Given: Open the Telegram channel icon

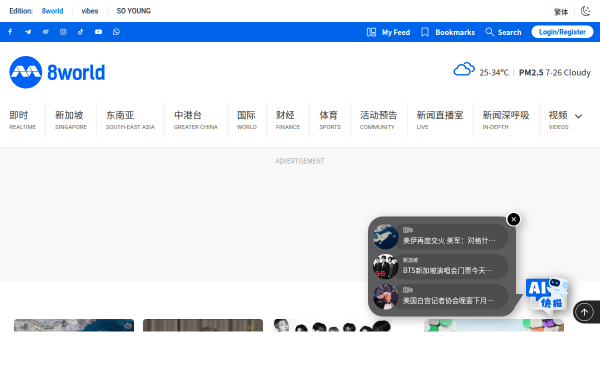Looking at the screenshot, I should (28, 32).
